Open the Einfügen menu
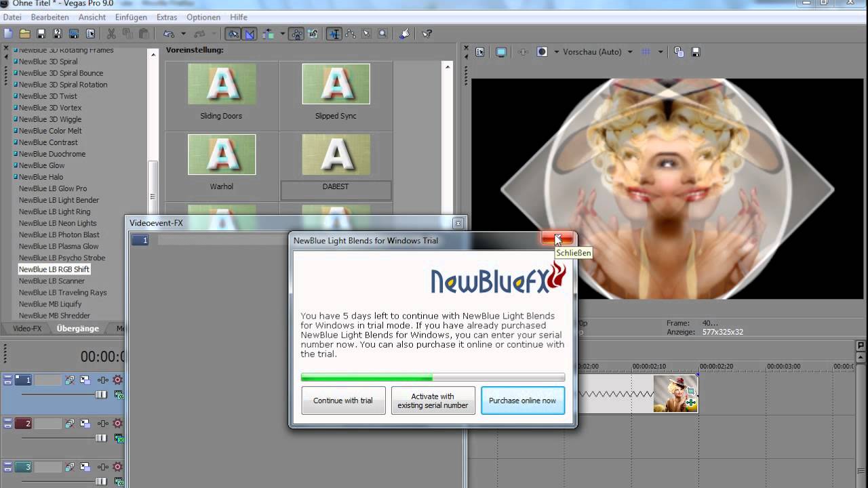 [131, 17]
